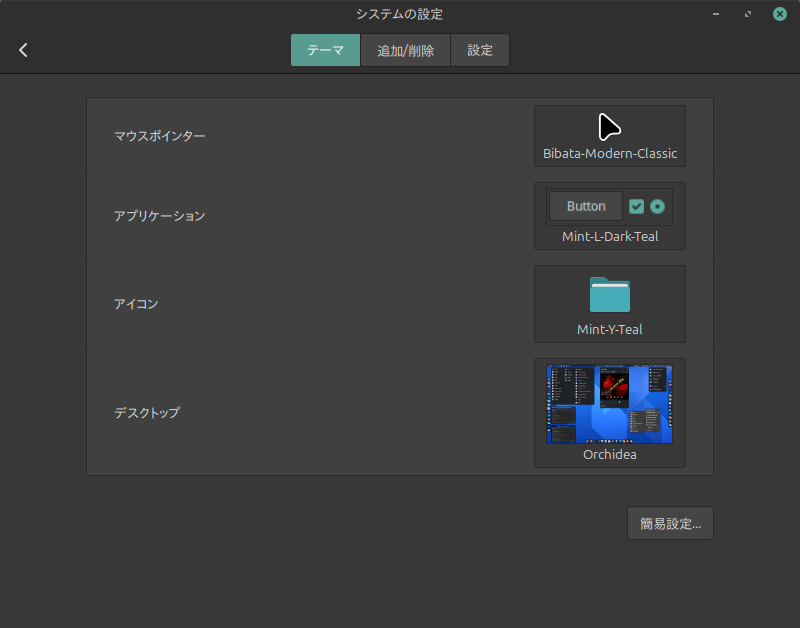Click the black cursor arrow preview
Screen dimensions: 800x628
[x=609, y=127]
